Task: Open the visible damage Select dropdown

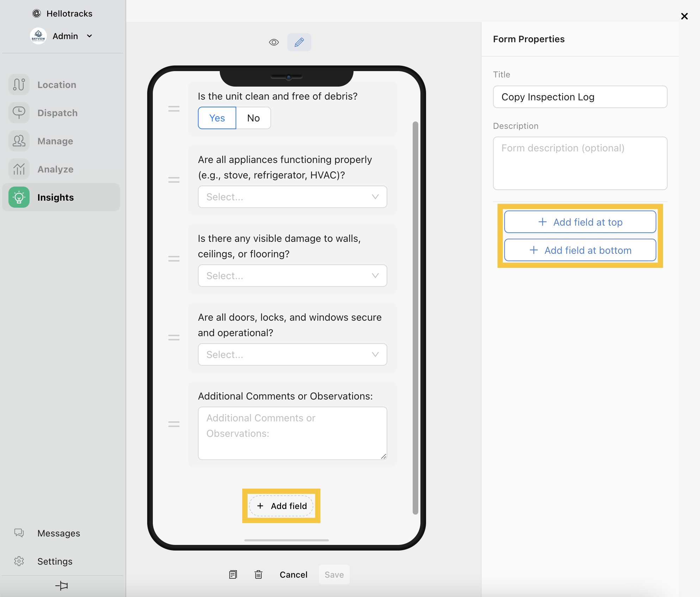Action: [x=292, y=276]
